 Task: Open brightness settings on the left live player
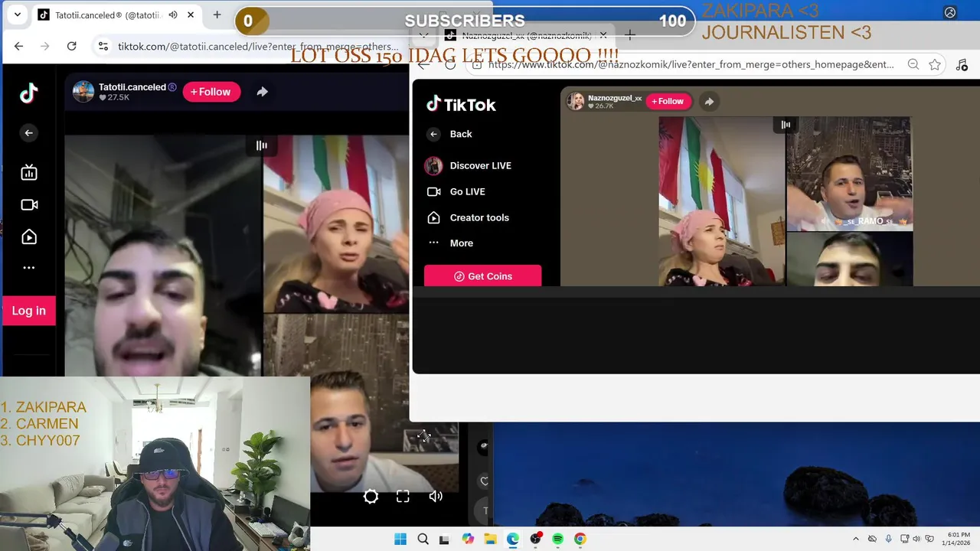click(371, 497)
